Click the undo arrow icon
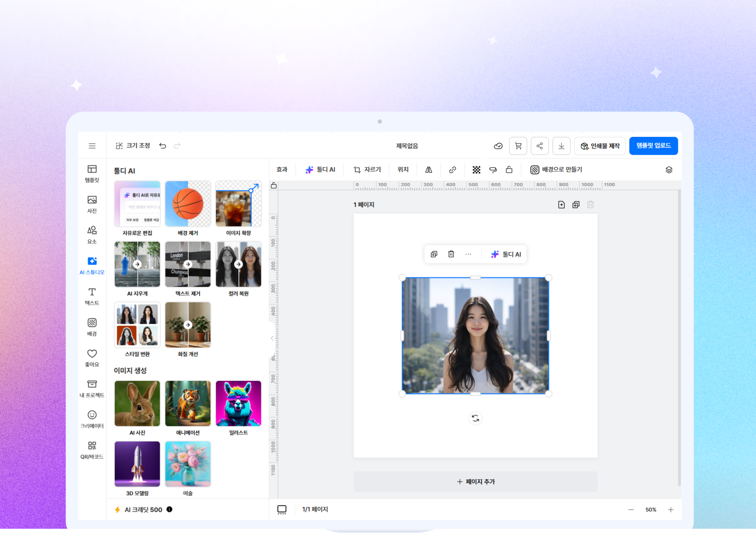This screenshot has width=756, height=535. click(162, 146)
